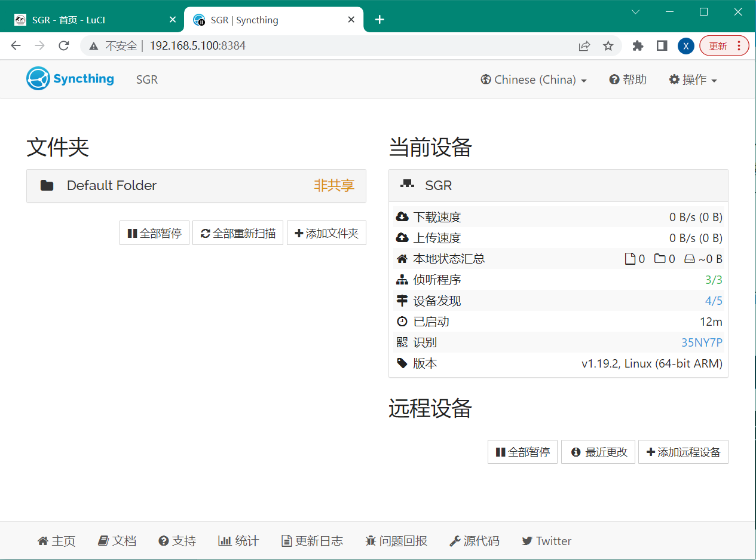756x560 pixels.
Task: Click the clock icon beside 已启动
Action: pyautogui.click(x=402, y=322)
